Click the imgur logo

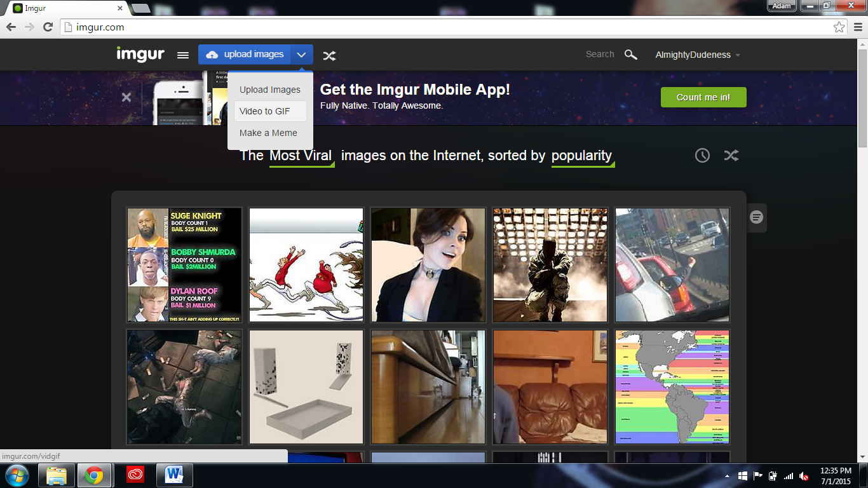click(140, 55)
